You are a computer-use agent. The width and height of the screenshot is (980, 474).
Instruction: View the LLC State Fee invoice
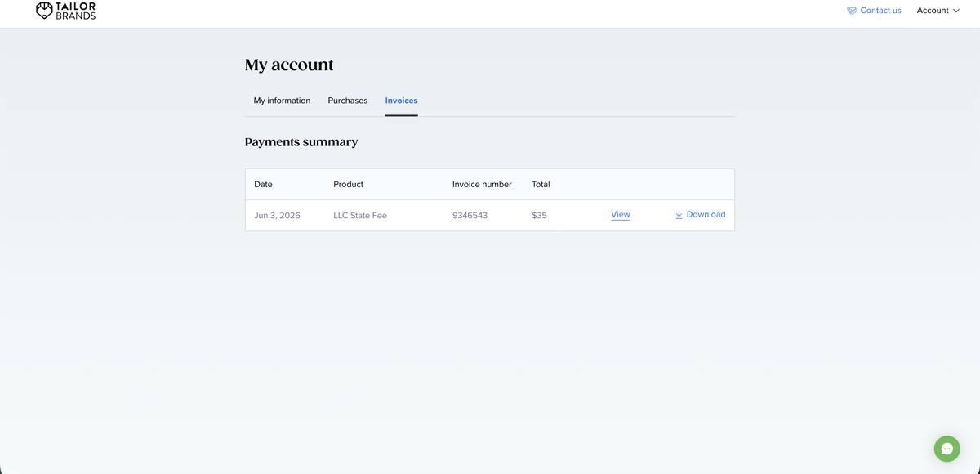click(x=621, y=214)
